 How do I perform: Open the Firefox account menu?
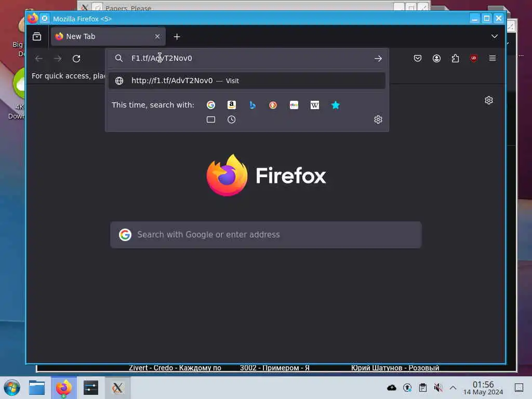[x=436, y=58]
